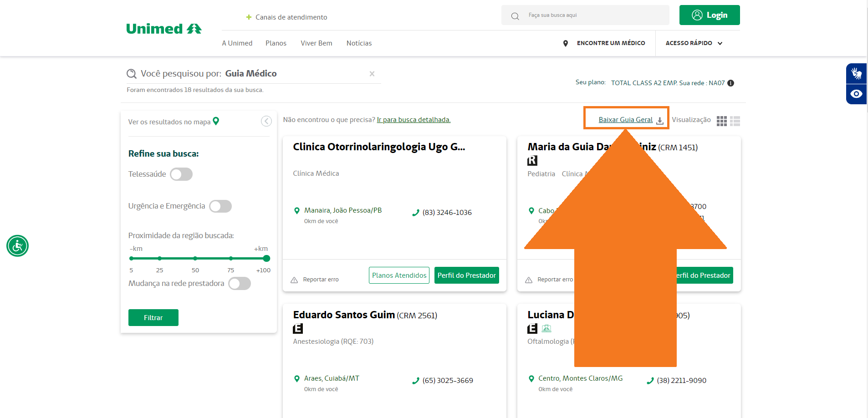Expand the Acesso Rápido dropdown

[x=694, y=43]
